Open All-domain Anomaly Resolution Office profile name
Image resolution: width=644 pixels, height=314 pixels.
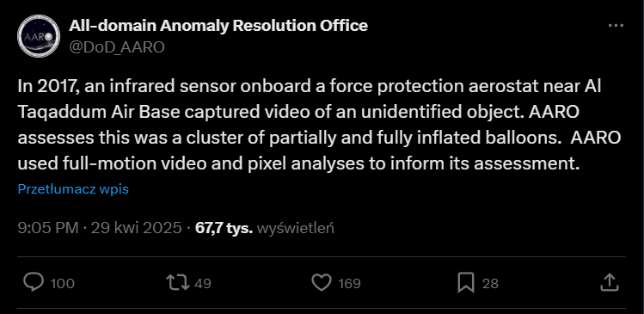tap(218, 26)
